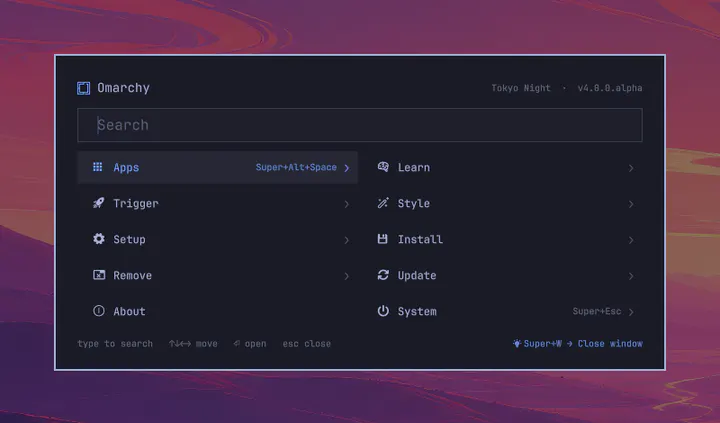The height and width of the screenshot is (423, 720).
Task: Expand the Update submenu chevron
Action: (x=631, y=276)
